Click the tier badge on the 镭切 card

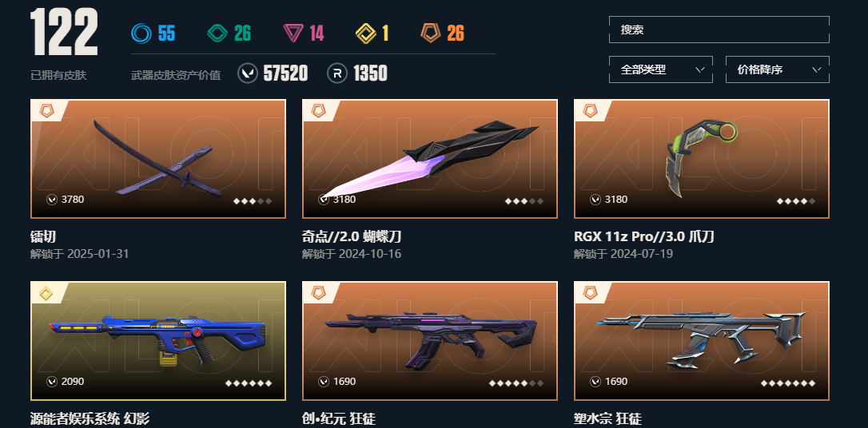click(46, 111)
